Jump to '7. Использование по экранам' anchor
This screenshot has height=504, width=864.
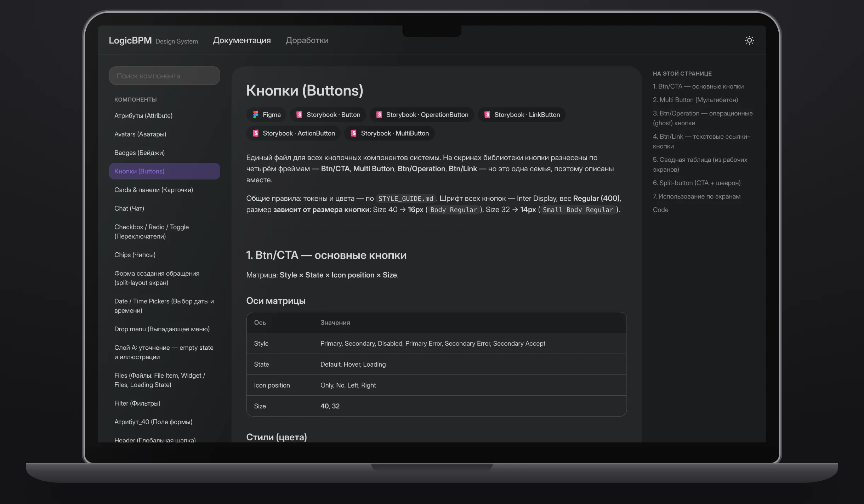point(697,196)
